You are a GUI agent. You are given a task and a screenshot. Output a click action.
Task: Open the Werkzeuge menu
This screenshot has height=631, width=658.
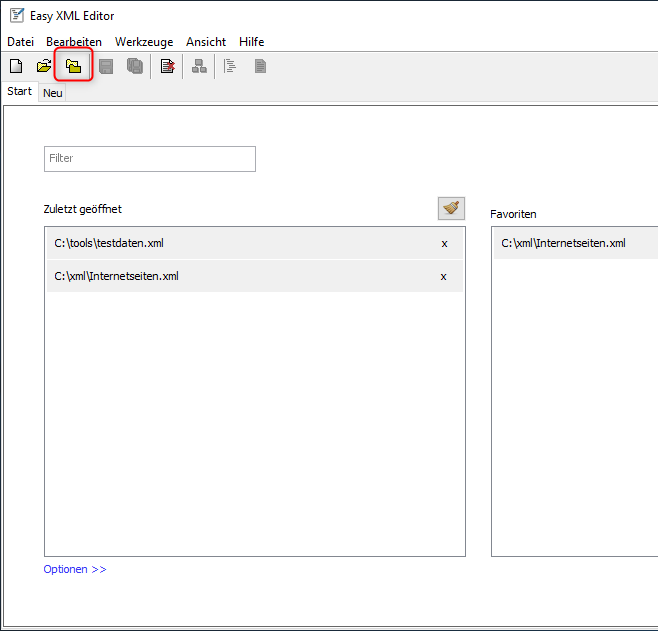pos(144,42)
